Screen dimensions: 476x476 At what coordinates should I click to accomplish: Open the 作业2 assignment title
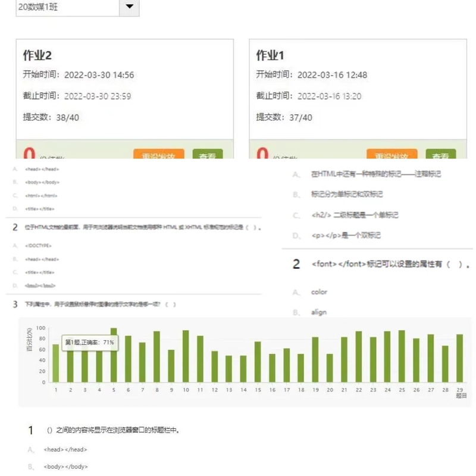(x=37, y=55)
